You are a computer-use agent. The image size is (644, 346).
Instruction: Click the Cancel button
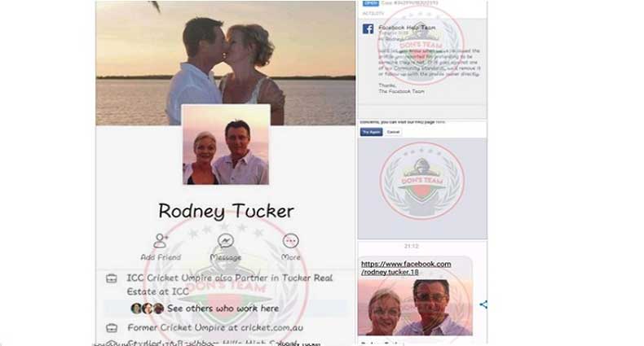[393, 132]
